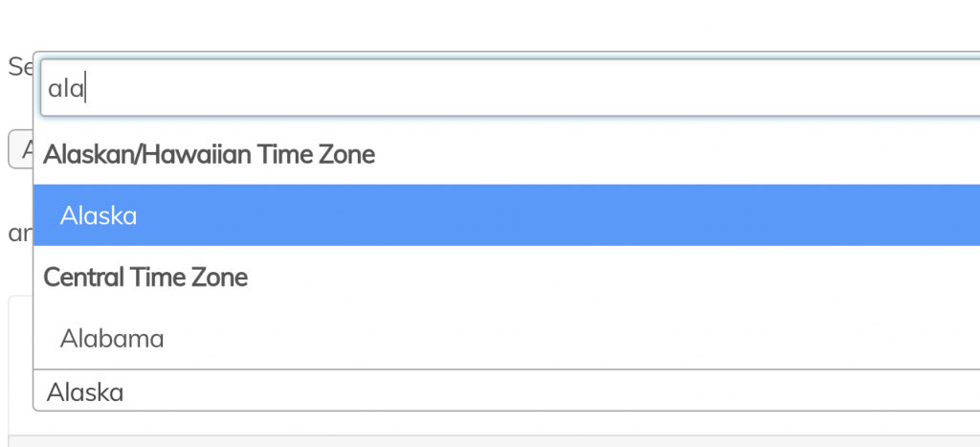Focus the dropdown search box at top
The height and width of the screenshot is (447, 980).
[x=507, y=90]
